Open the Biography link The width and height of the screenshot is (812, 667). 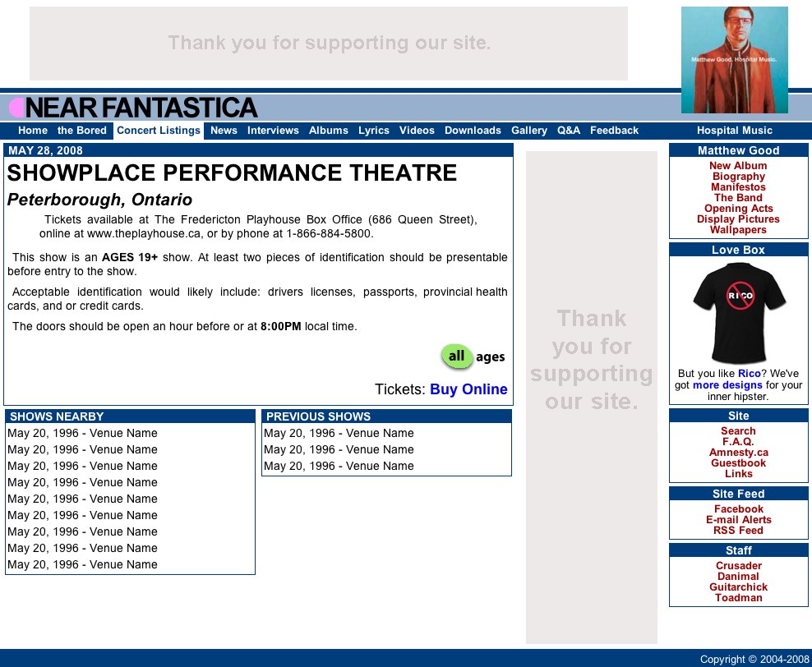[738, 177]
